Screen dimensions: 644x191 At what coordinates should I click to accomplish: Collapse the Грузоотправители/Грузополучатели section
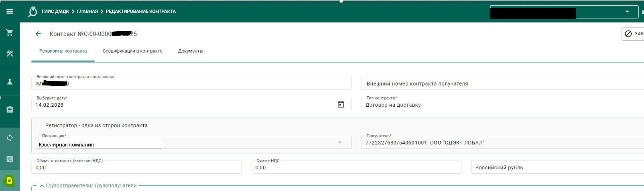pyautogui.click(x=42, y=186)
